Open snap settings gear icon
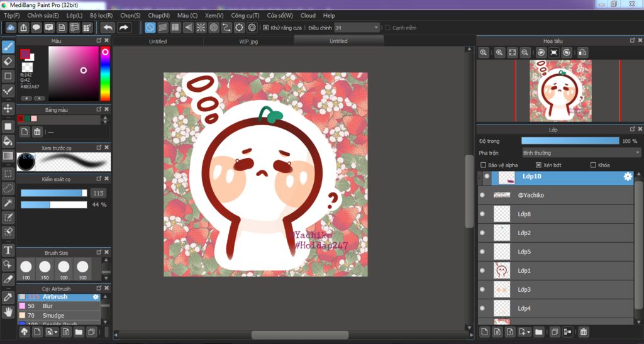Image resolution: width=644 pixels, height=344 pixels. pos(252,28)
